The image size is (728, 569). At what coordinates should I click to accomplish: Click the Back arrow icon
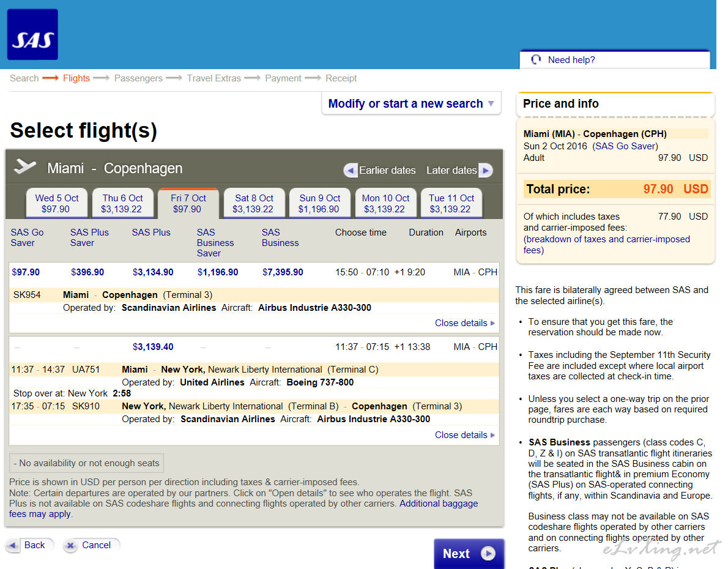(x=13, y=545)
